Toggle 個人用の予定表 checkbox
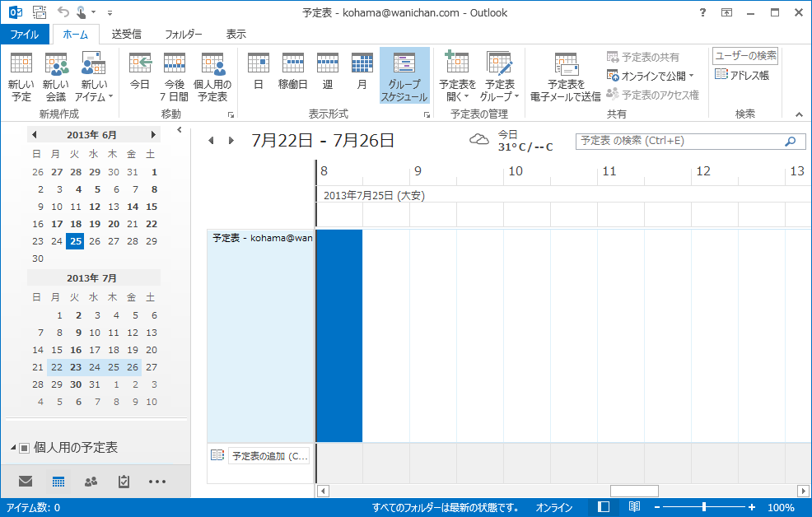The height and width of the screenshot is (517, 812). click(25, 448)
